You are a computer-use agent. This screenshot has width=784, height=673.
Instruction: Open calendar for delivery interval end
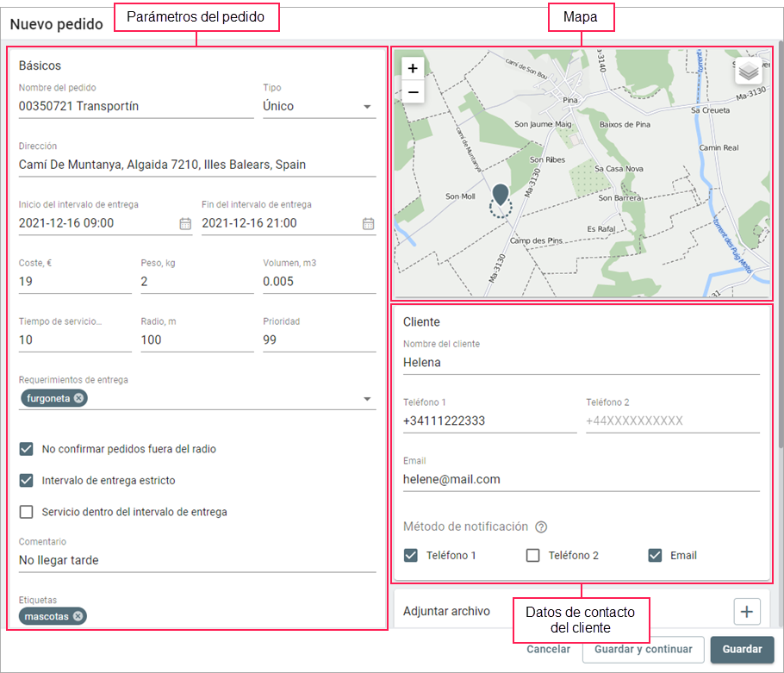[369, 223]
